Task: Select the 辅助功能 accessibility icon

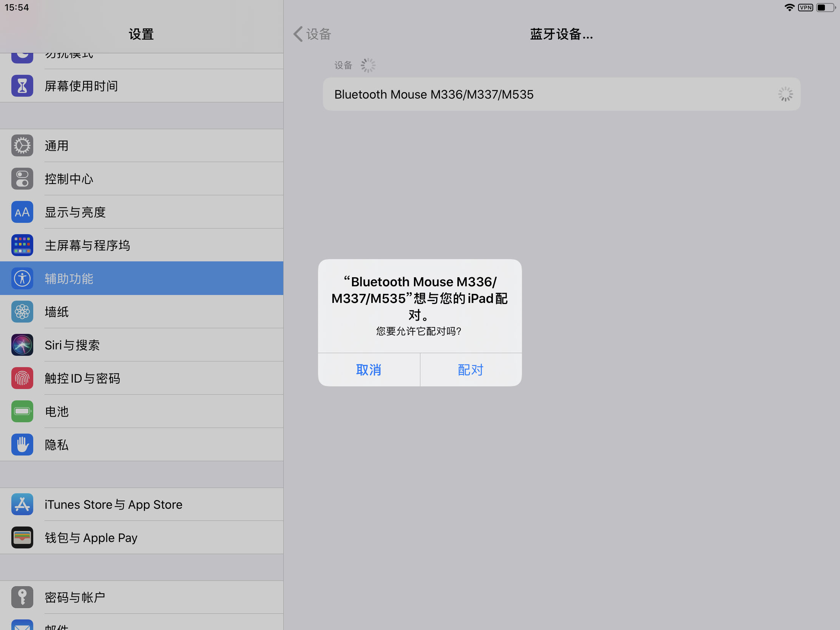Action: [x=22, y=278]
